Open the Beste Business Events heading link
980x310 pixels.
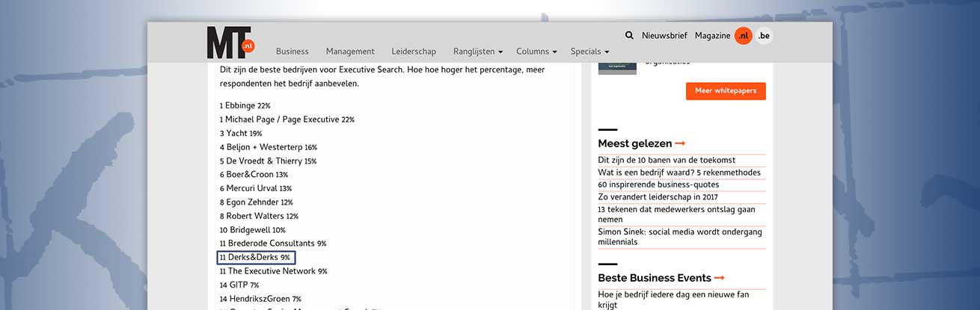pyautogui.click(x=661, y=278)
